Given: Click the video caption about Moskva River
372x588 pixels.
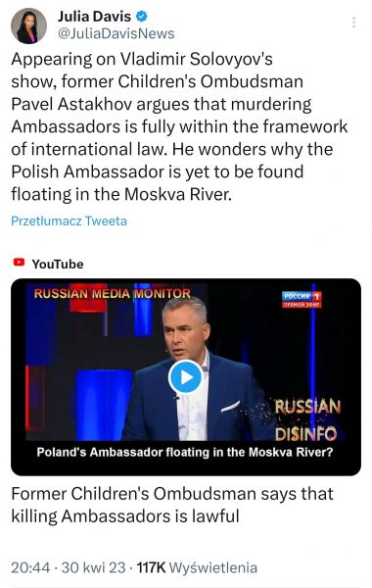Looking at the screenshot, I should 185,452.
